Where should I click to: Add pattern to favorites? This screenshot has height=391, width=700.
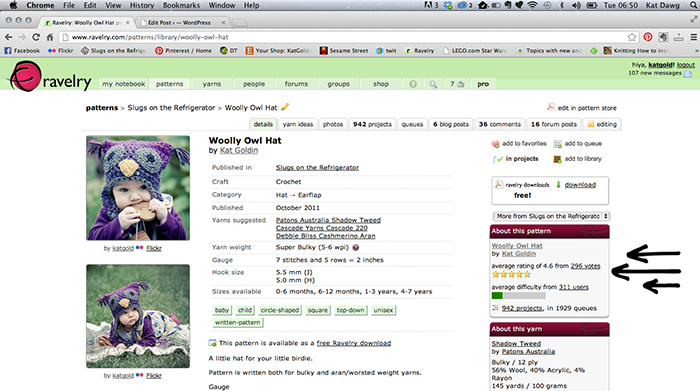pos(519,144)
